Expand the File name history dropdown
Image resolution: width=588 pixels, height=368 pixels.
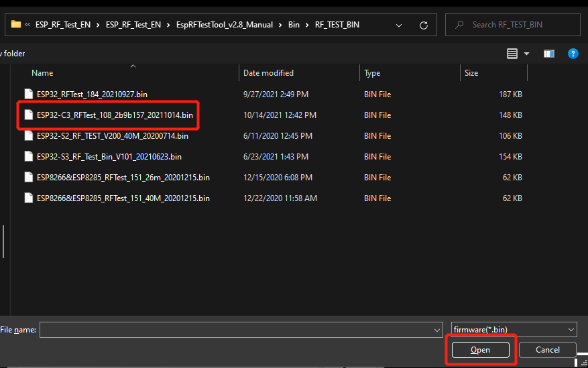click(x=437, y=330)
